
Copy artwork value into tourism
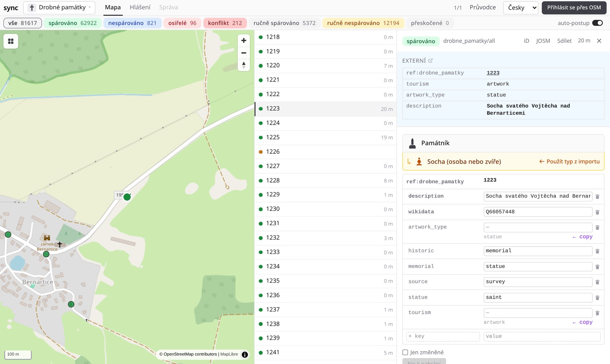pos(583,322)
